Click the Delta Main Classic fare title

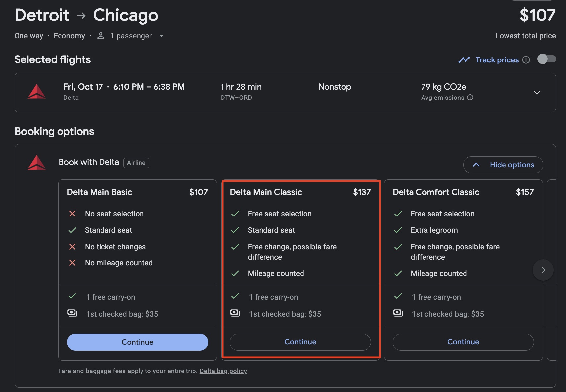point(266,192)
